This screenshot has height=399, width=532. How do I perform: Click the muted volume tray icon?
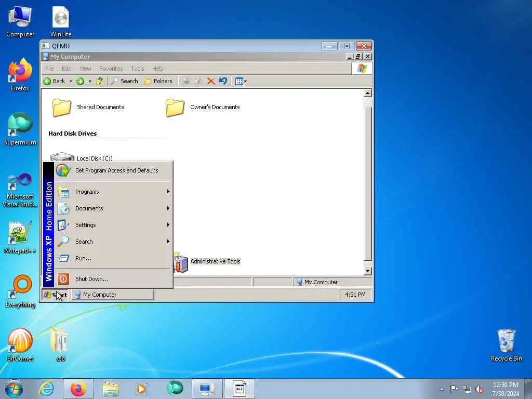[x=480, y=389]
